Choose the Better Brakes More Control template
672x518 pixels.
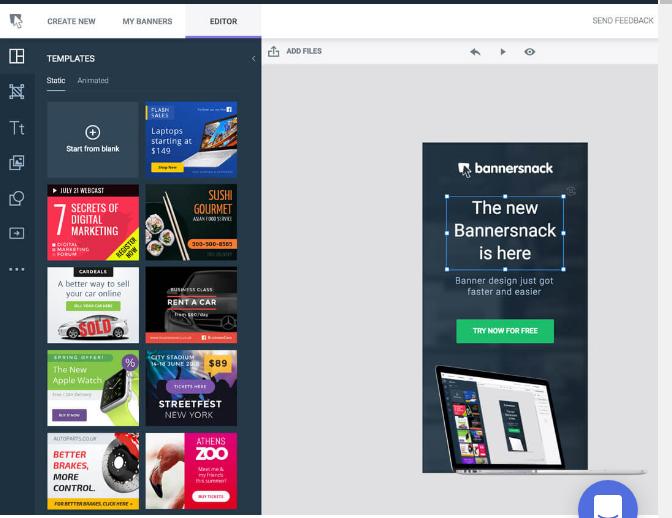tap(93, 471)
